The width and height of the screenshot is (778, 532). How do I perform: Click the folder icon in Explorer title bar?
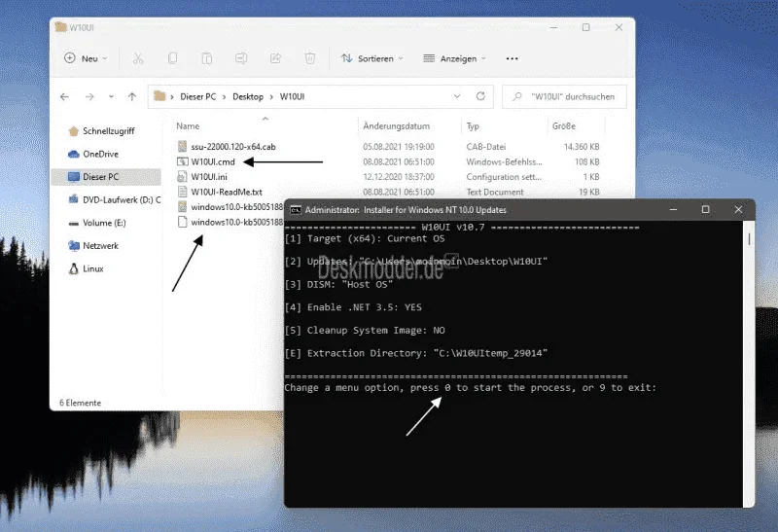60,27
